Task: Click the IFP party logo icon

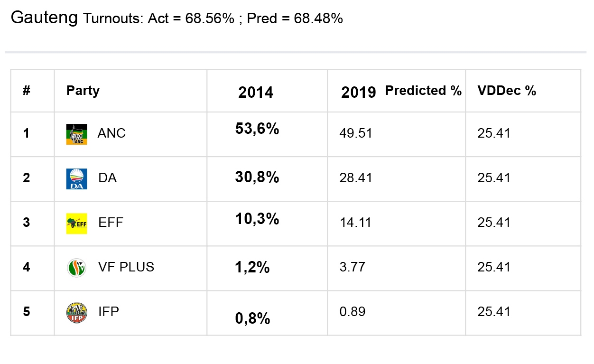Action: tap(76, 312)
